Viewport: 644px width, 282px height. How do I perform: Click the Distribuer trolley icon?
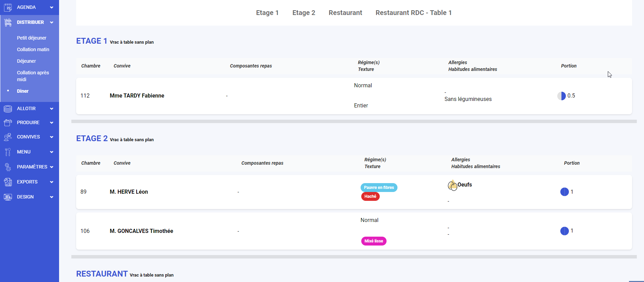click(8, 23)
